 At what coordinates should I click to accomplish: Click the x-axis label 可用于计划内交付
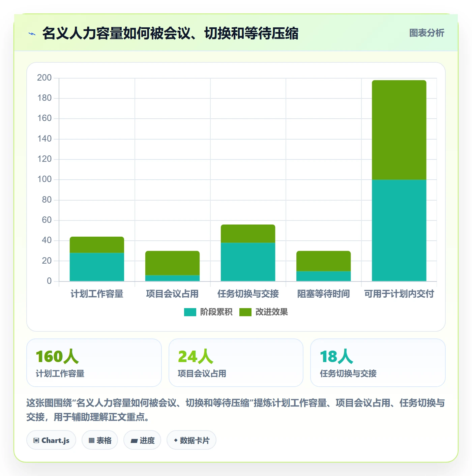[399, 294]
